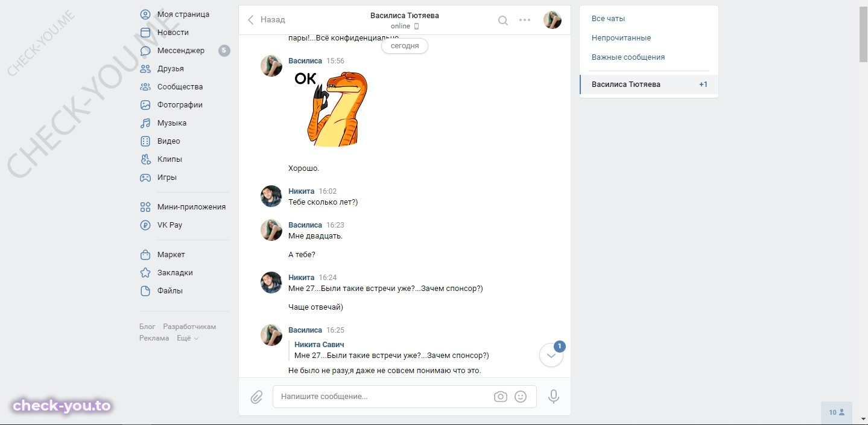868x425 pixels.
Task: Select message text 'А тебе?'
Action: tap(302, 255)
